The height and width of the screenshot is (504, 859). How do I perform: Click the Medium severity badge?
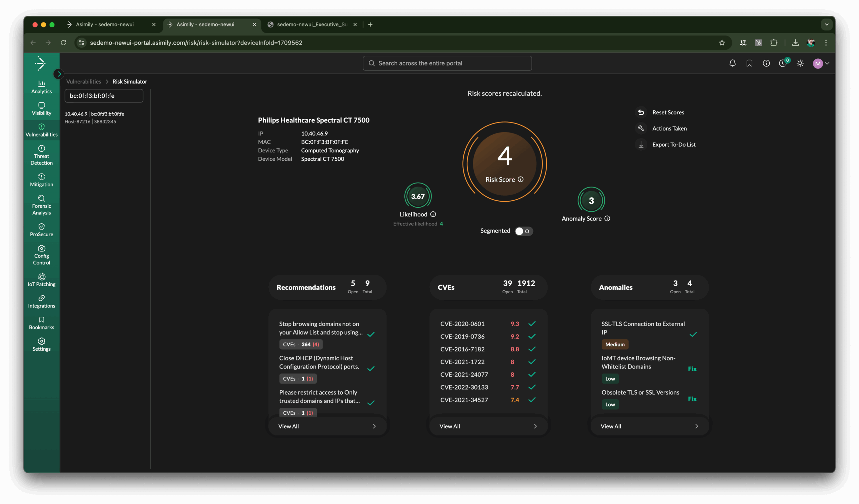click(x=615, y=345)
